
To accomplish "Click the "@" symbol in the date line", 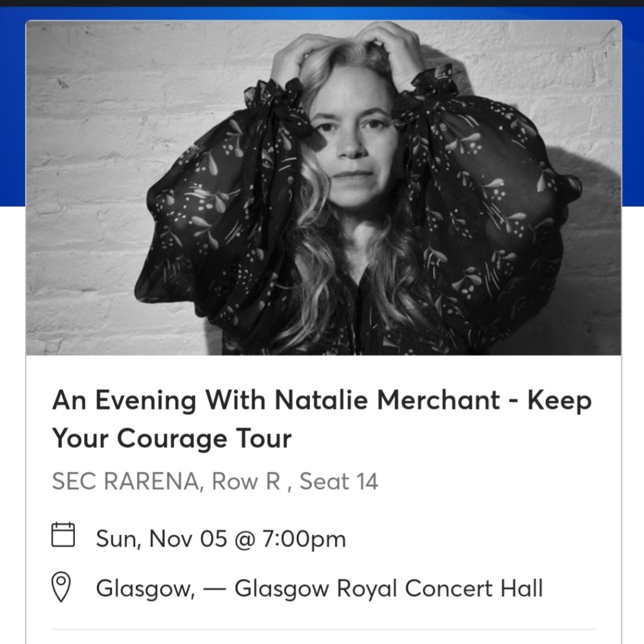I will [x=241, y=539].
